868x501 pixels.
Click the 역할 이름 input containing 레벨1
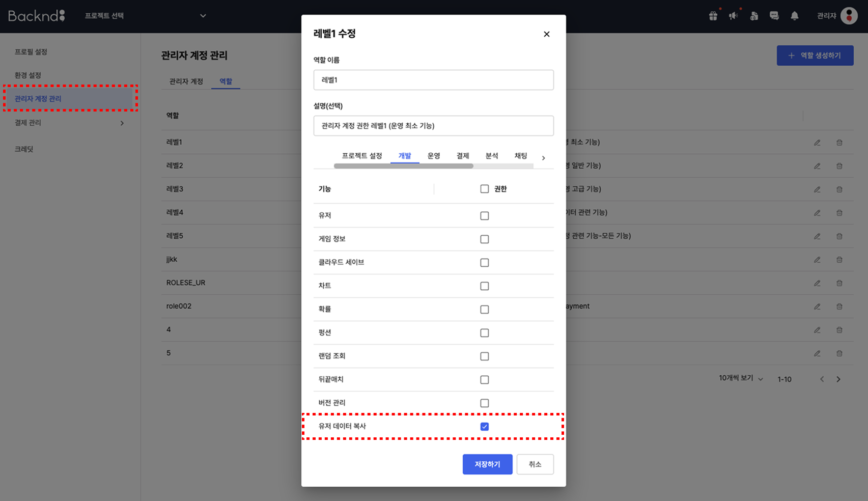pyautogui.click(x=433, y=80)
